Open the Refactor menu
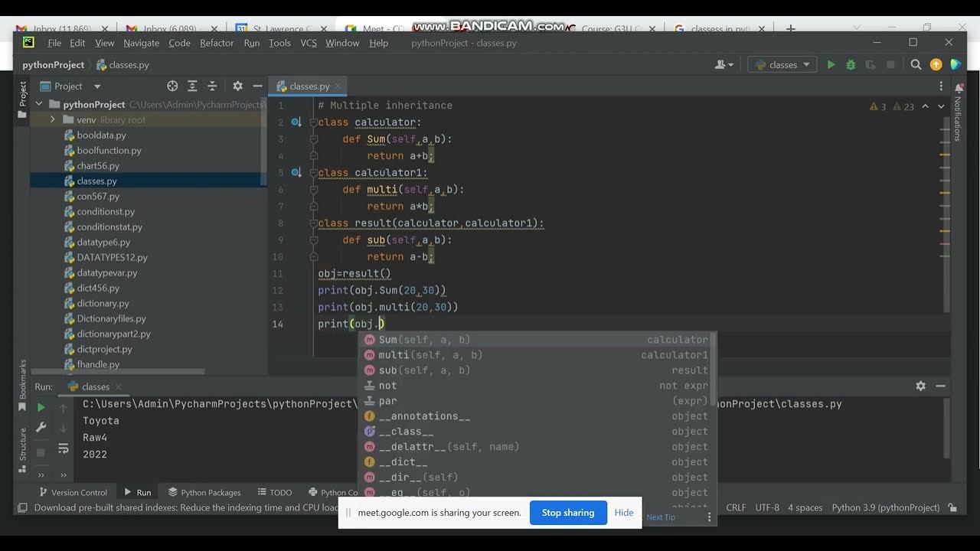 [x=217, y=43]
